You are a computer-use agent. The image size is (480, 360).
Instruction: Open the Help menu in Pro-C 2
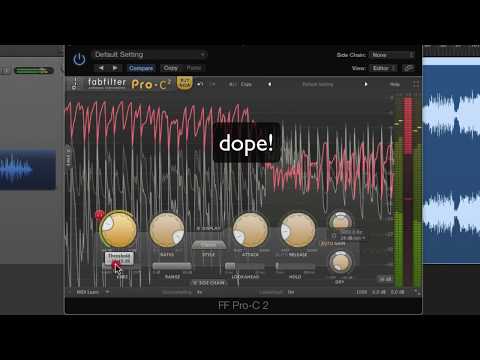395,84
